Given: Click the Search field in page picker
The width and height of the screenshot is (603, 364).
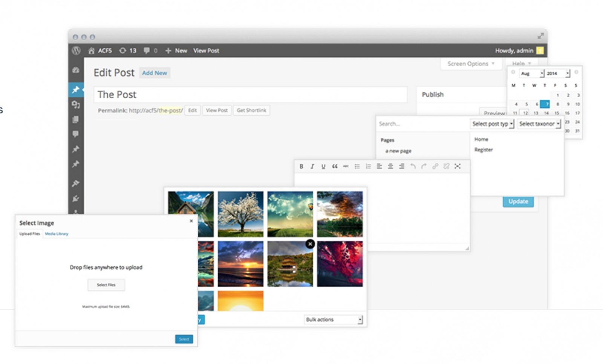Looking at the screenshot, I should tap(422, 124).
